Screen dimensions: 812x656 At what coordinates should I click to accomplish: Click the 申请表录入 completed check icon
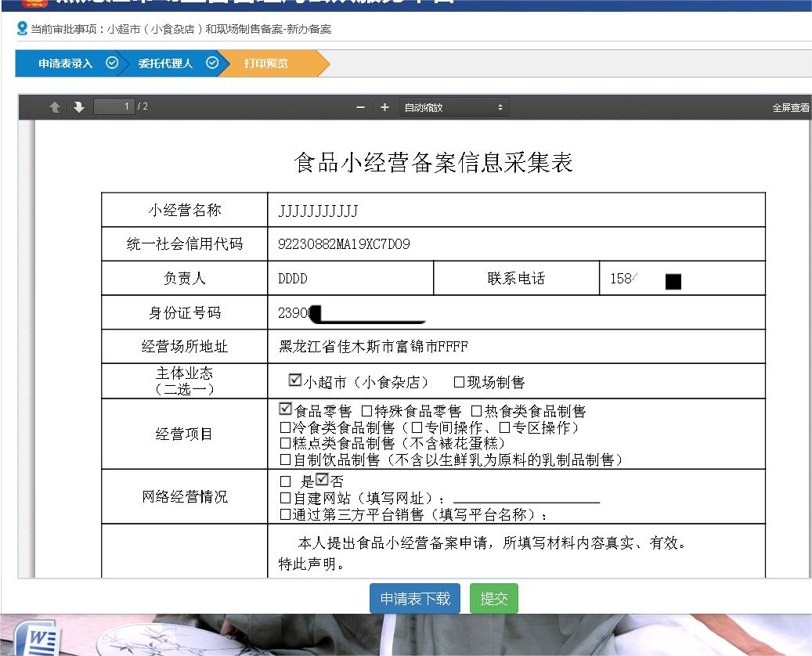(x=112, y=63)
